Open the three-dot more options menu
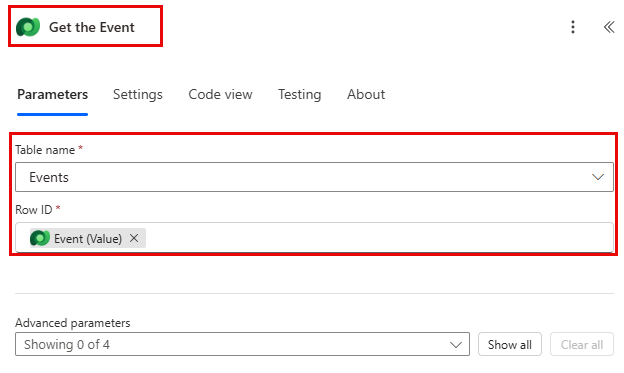Image resolution: width=624 pixels, height=373 pixels. click(x=573, y=27)
